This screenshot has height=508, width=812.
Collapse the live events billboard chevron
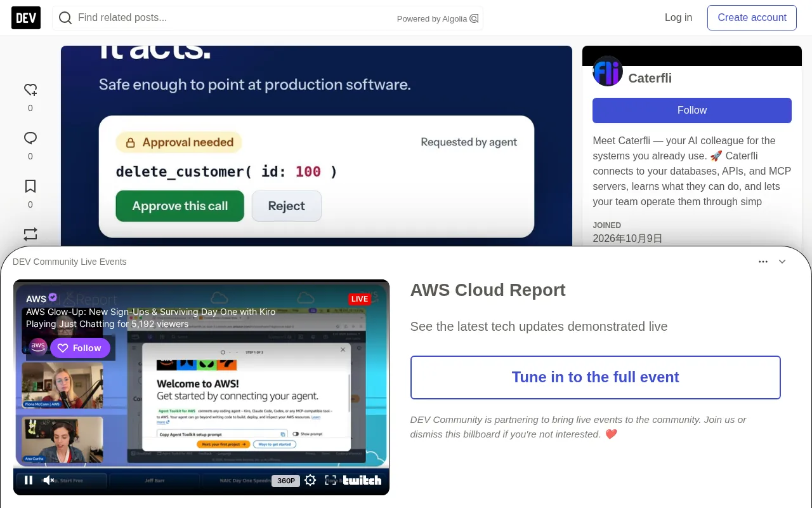pos(782,262)
